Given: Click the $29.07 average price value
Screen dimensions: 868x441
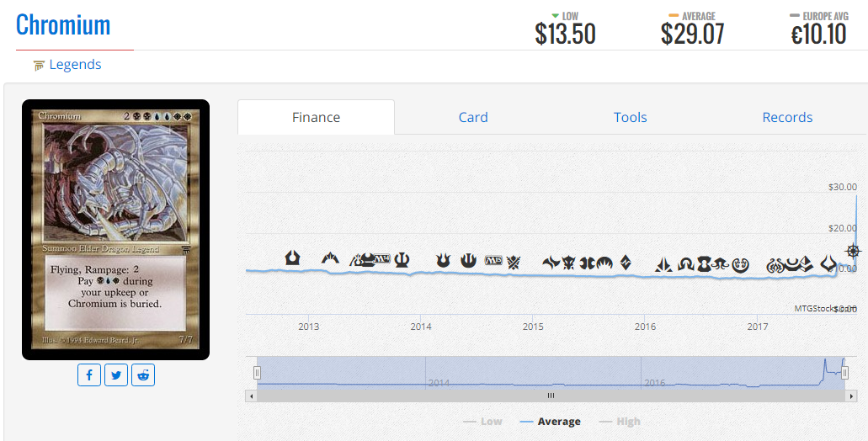Looking at the screenshot, I should (x=692, y=35).
